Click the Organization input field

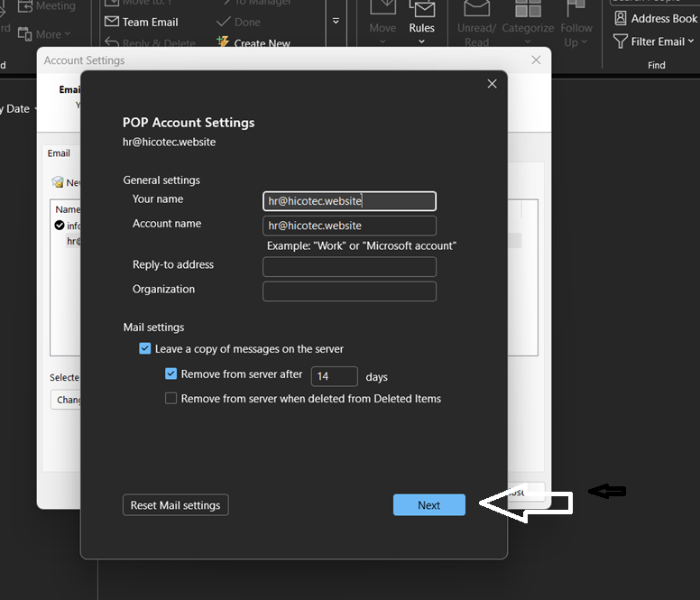(x=350, y=291)
